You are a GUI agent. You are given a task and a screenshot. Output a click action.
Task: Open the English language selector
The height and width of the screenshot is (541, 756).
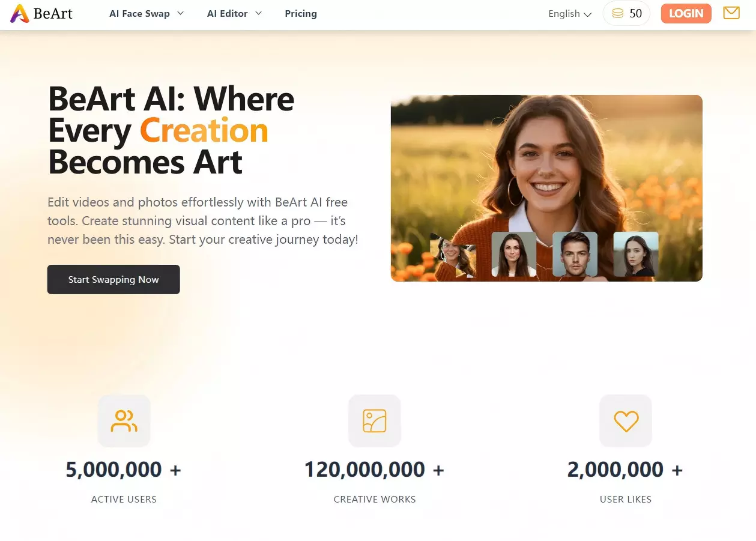(x=570, y=14)
